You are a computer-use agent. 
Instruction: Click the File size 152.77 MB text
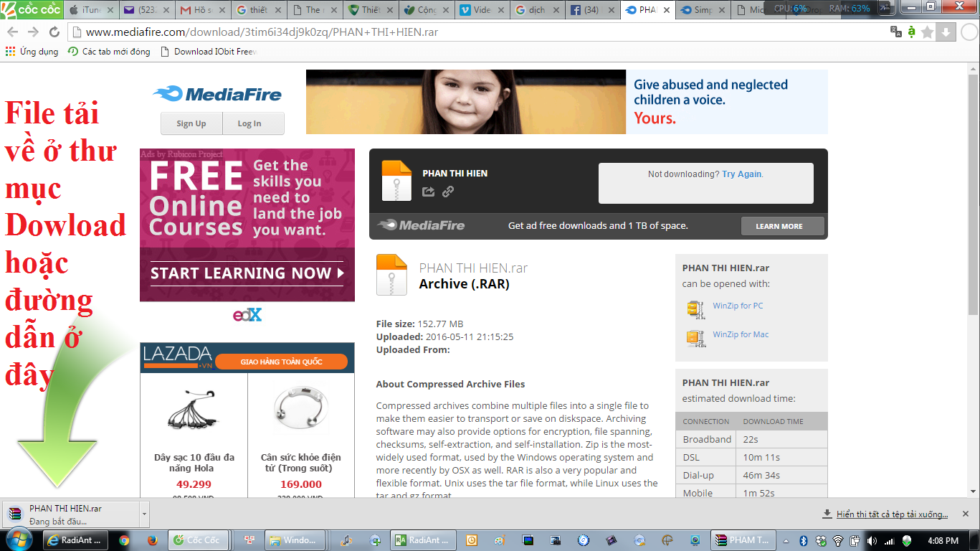tap(419, 324)
